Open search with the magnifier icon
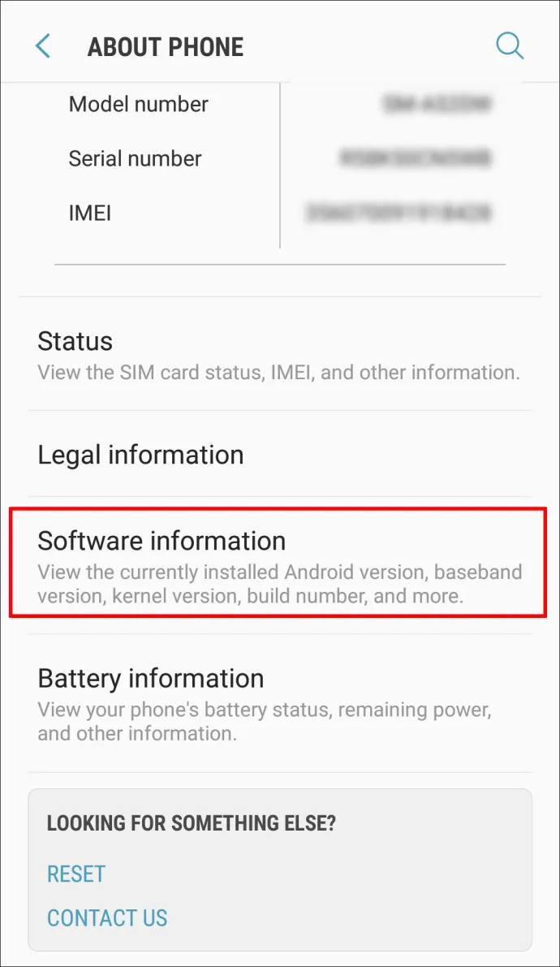 pos(510,45)
